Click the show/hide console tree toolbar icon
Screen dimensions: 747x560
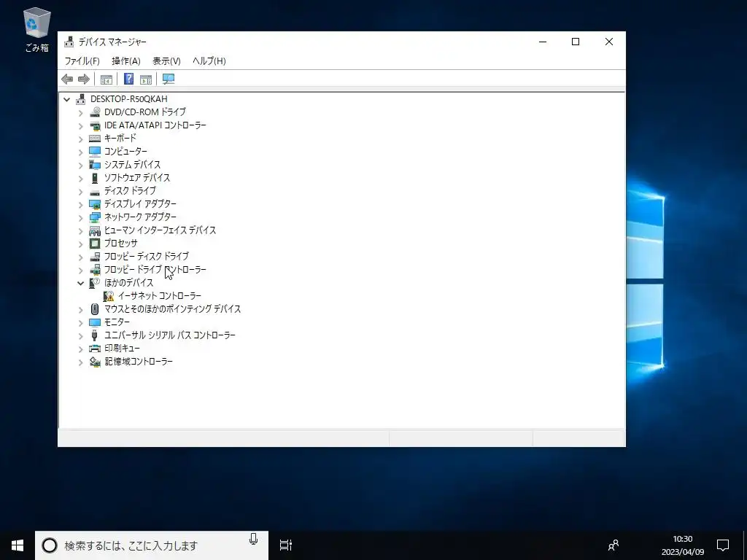(107, 79)
